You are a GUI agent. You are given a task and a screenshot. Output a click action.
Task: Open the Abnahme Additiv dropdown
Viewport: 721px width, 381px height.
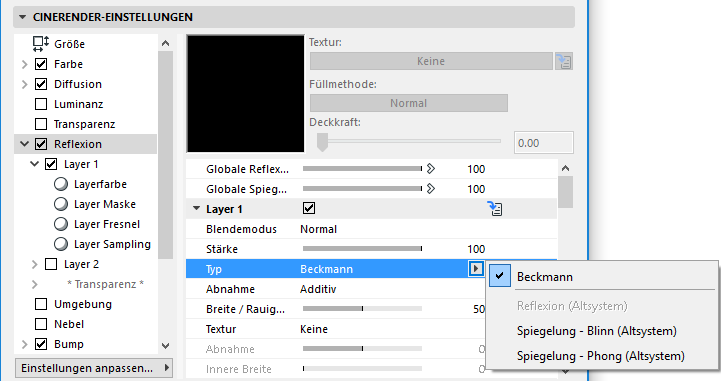click(x=318, y=289)
